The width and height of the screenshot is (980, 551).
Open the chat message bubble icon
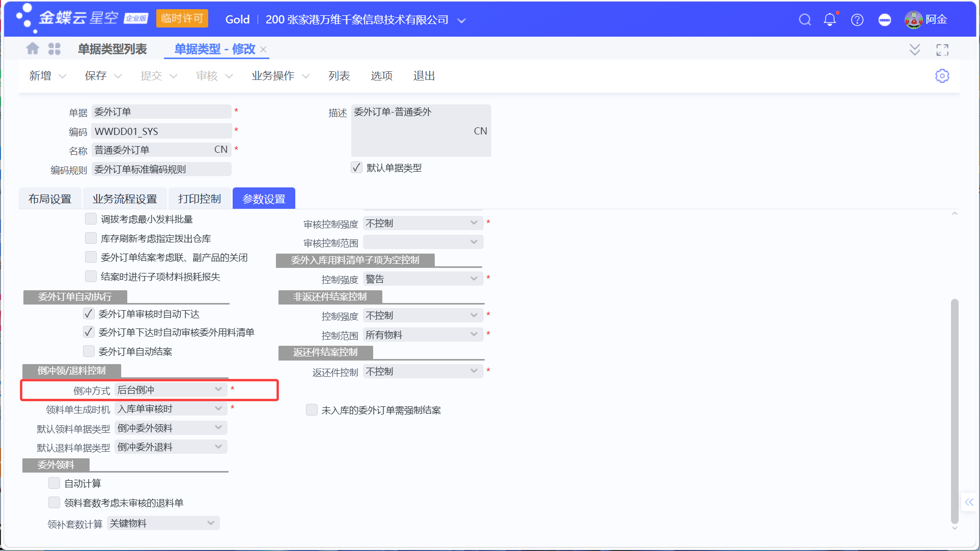pos(885,20)
